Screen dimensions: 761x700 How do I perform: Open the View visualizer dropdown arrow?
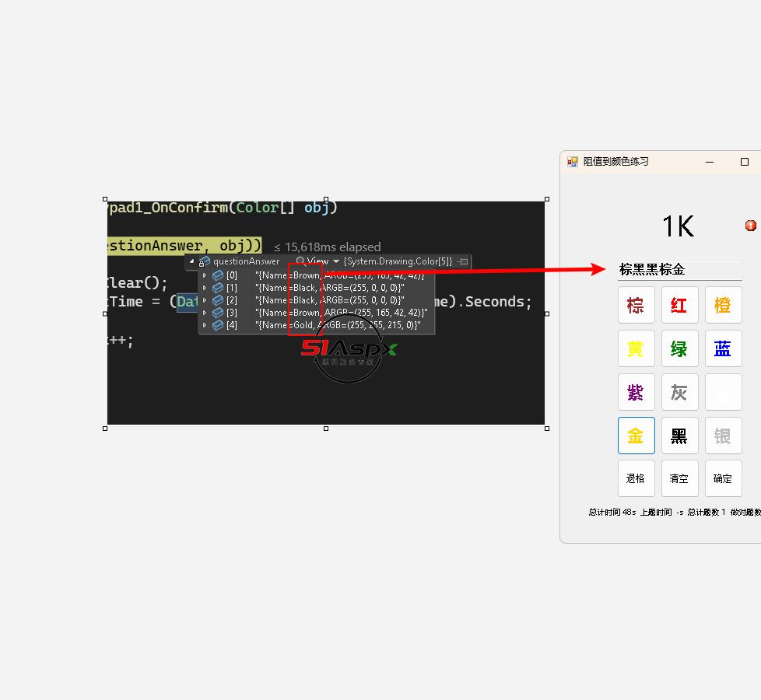tap(336, 261)
